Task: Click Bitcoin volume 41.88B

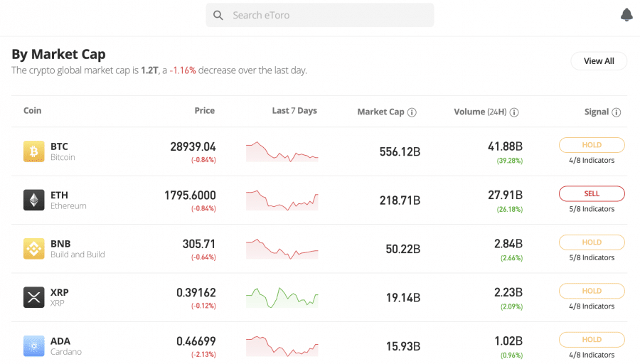Action: tap(506, 146)
